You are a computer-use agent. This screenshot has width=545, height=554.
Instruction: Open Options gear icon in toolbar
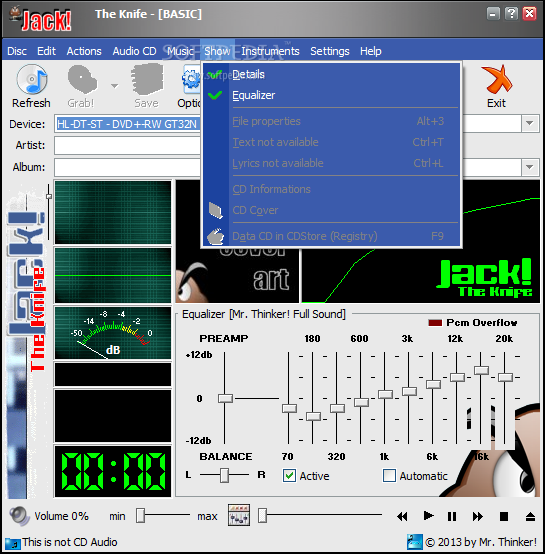coord(191,79)
